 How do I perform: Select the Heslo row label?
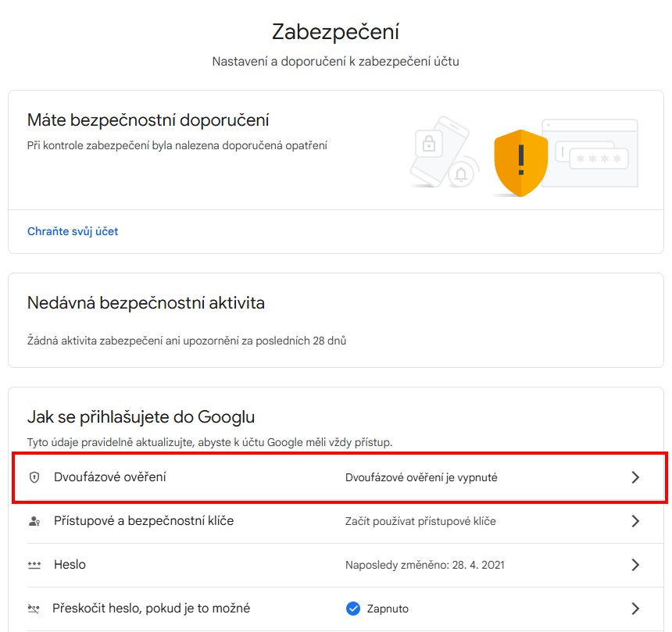coord(70,565)
